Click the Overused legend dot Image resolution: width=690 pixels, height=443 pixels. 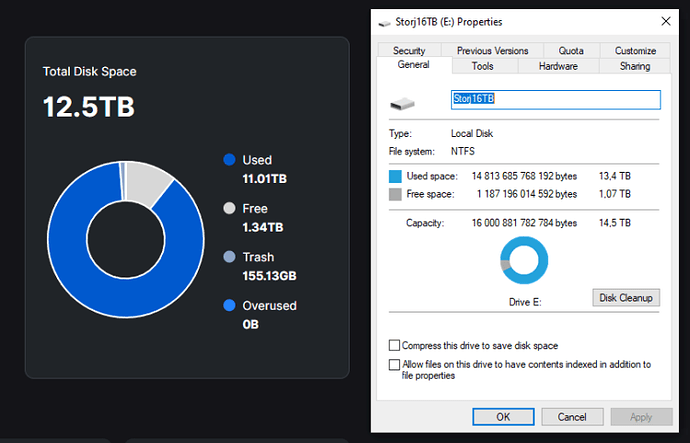[229, 306]
